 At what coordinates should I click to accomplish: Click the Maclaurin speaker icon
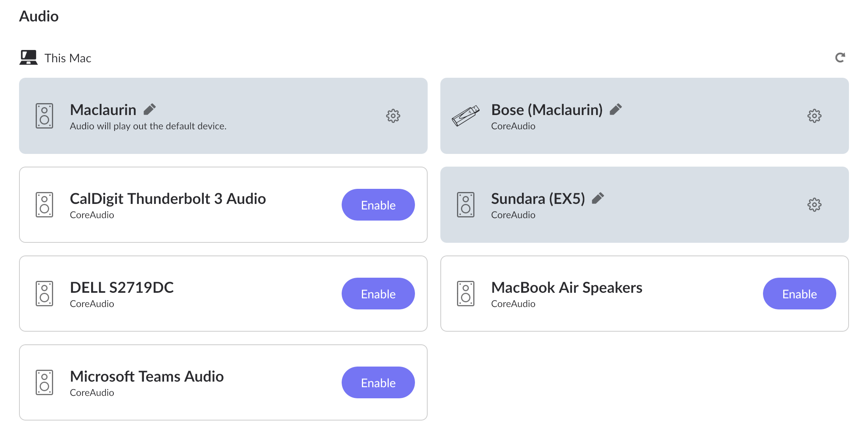coord(44,116)
